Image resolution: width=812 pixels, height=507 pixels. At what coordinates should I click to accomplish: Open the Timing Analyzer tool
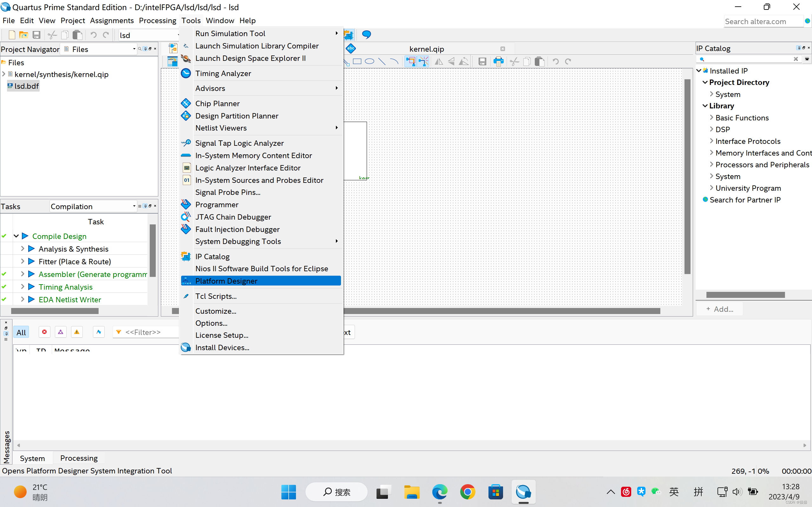223,74
